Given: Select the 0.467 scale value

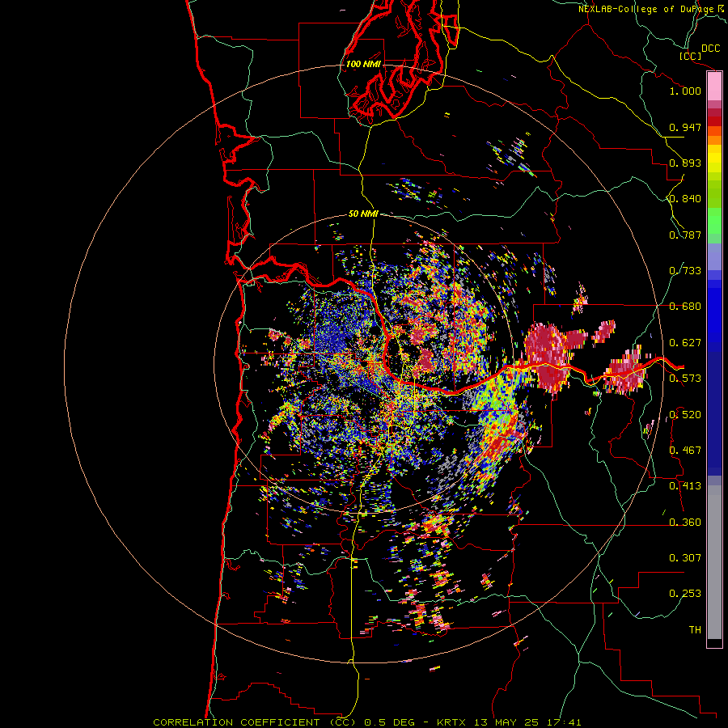Looking at the screenshot, I should [685, 451].
